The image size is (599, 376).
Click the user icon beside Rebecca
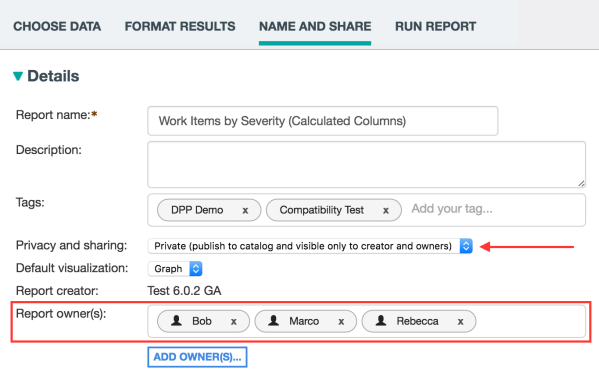[381, 320]
